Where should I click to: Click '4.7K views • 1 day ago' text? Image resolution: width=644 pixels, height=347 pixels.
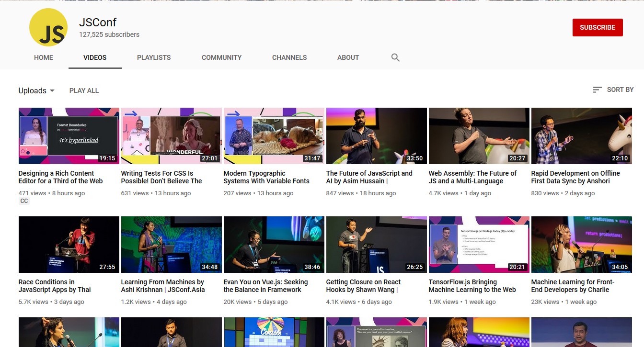point(460,193)
